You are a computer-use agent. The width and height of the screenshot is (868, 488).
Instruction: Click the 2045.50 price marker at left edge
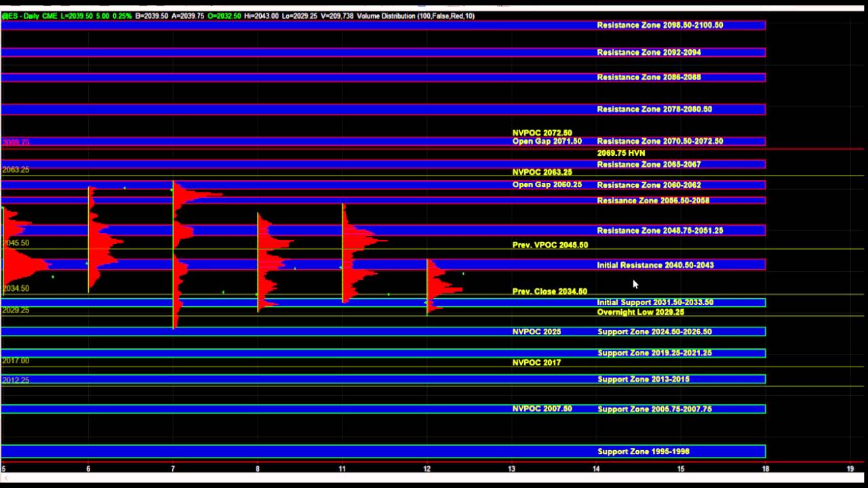tap(16, 243)
